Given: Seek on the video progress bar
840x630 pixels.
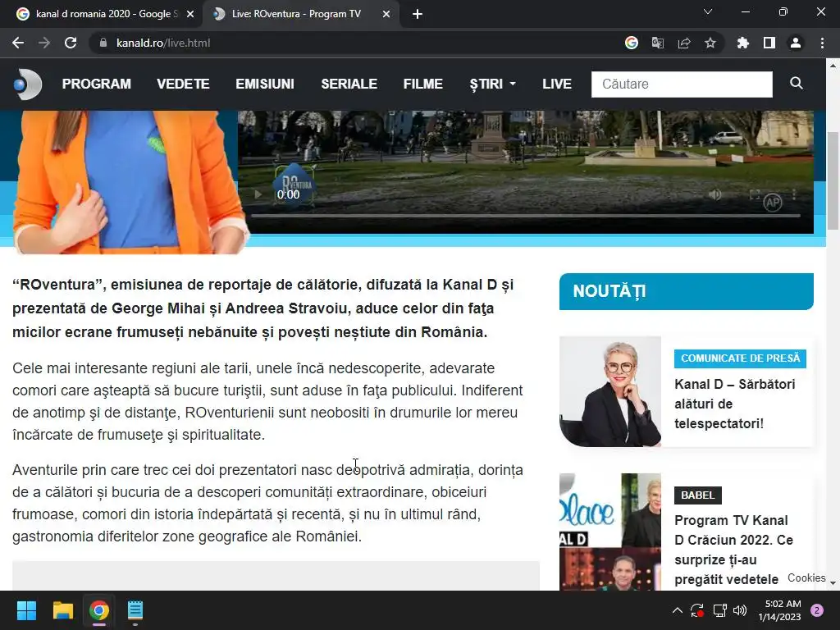Looking at the screenshot, I should [526, 216].
